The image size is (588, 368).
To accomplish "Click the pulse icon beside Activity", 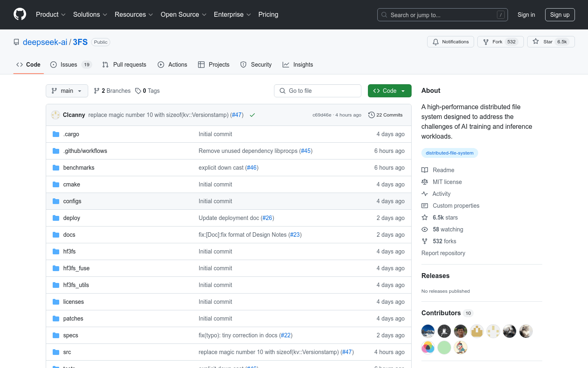I will (x=425, y=194).
